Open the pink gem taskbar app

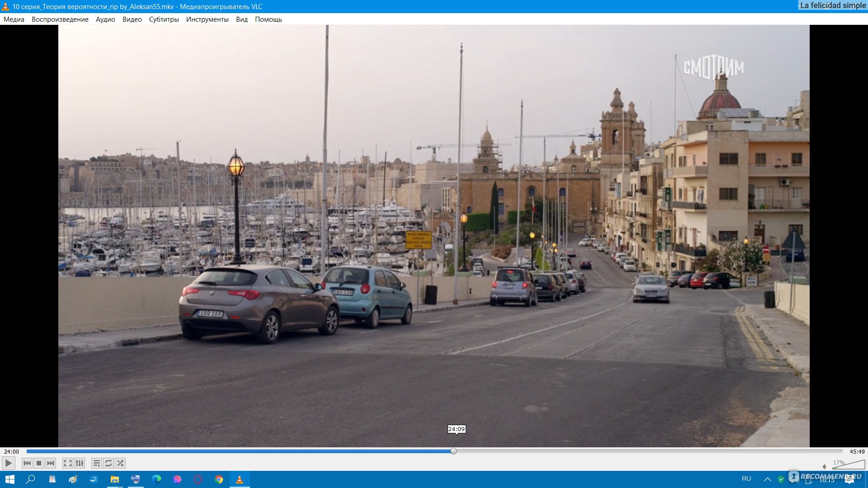click(177, 479)
